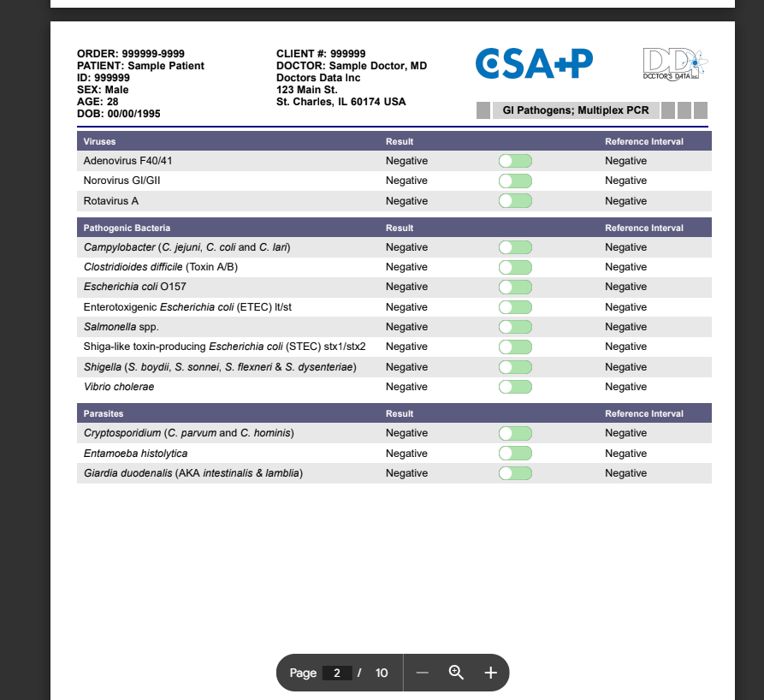This screenshot has height=700, width=764.
Task: Click the GSA+P logo
Action: (534, 63)
